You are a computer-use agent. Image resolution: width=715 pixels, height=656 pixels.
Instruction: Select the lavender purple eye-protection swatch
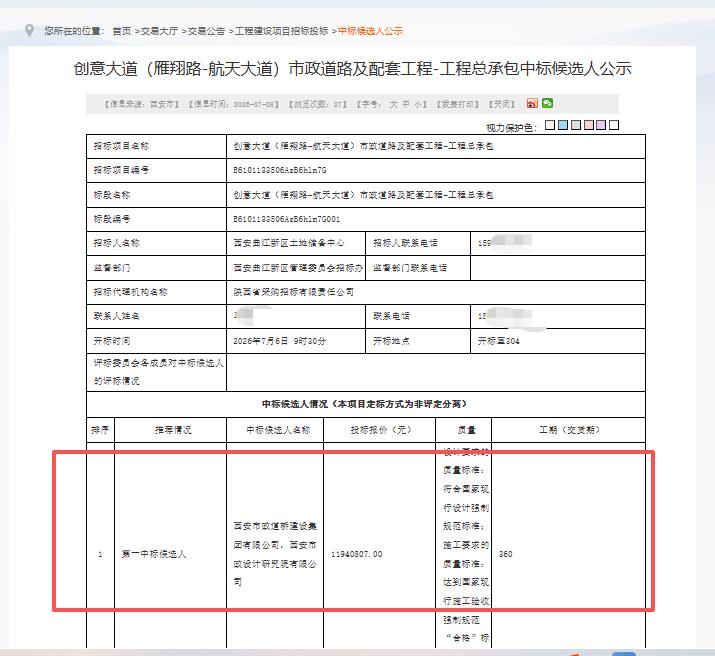tap(601, 124)
